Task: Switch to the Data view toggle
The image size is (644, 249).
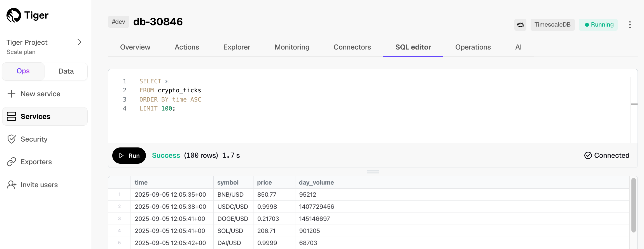Action: (66, 71)
